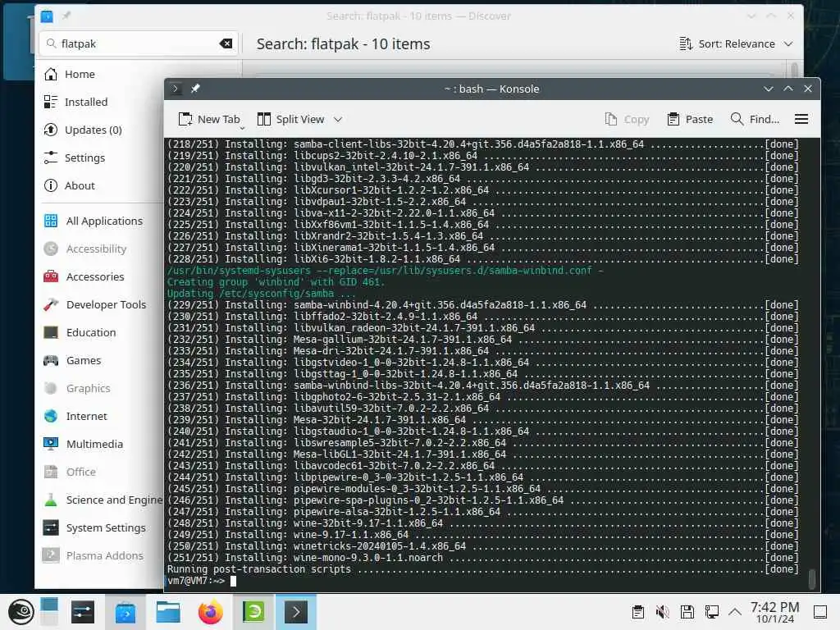
Task: Switch to Konsole in taskbar
Action: [295, 612]
